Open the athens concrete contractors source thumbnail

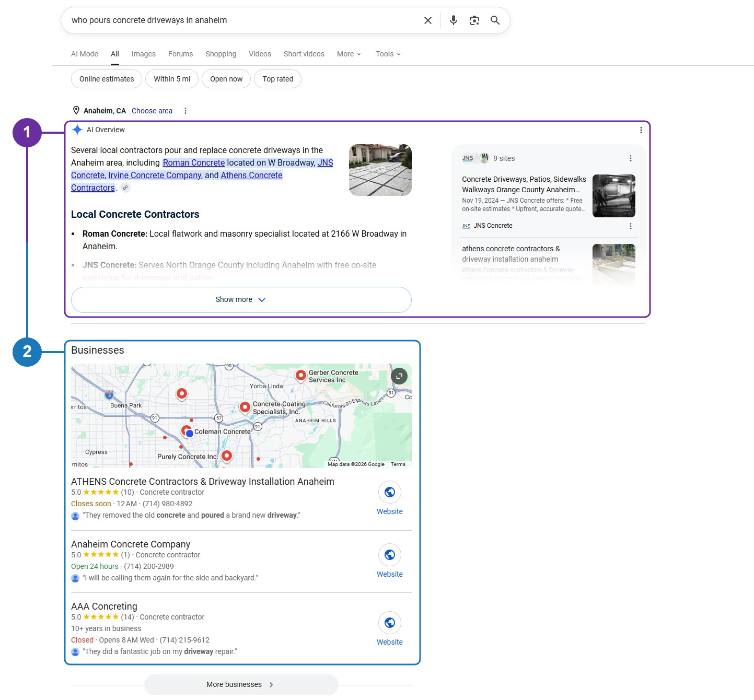(614, 264)
